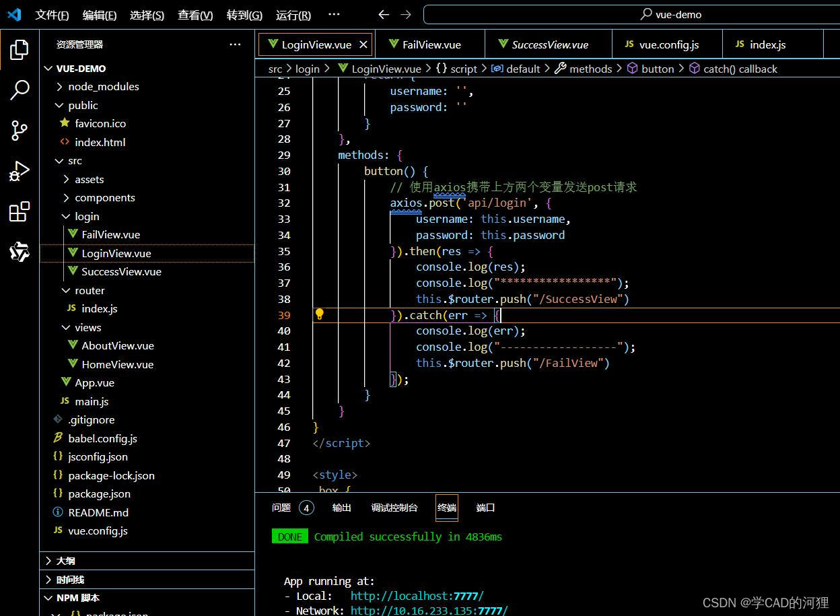Screen dimensions: 840x616
Task: Click the lightbulb code action icon
Action: point(320,314)
